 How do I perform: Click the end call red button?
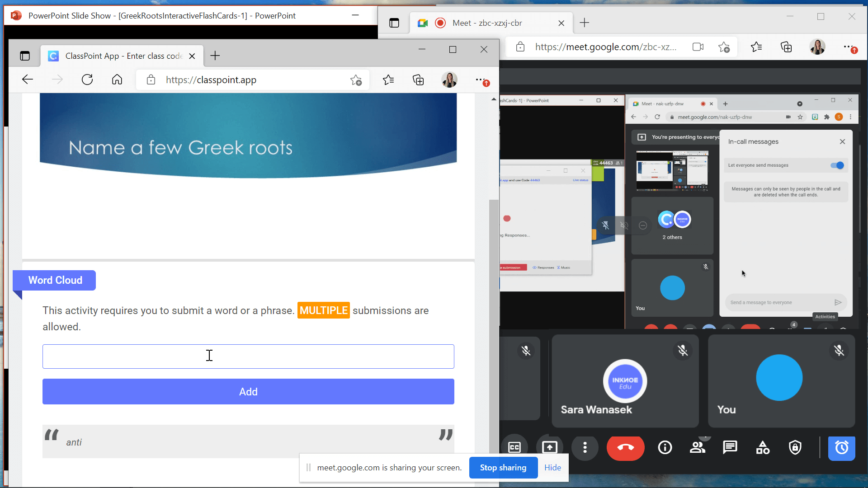625,447
